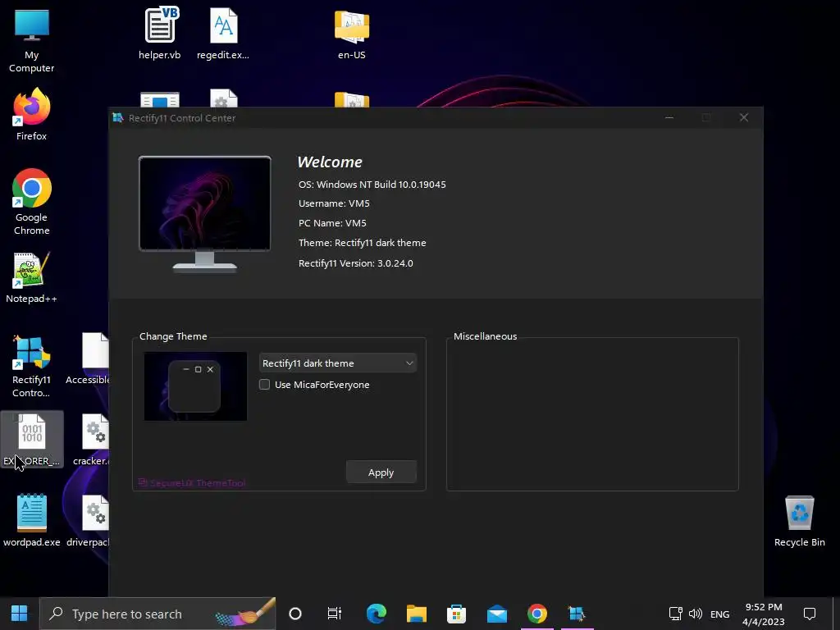Switch to Chrome on the taskbar
This screenshot has width=840, height=630.
pyautogui.click(x=536, y=614)
